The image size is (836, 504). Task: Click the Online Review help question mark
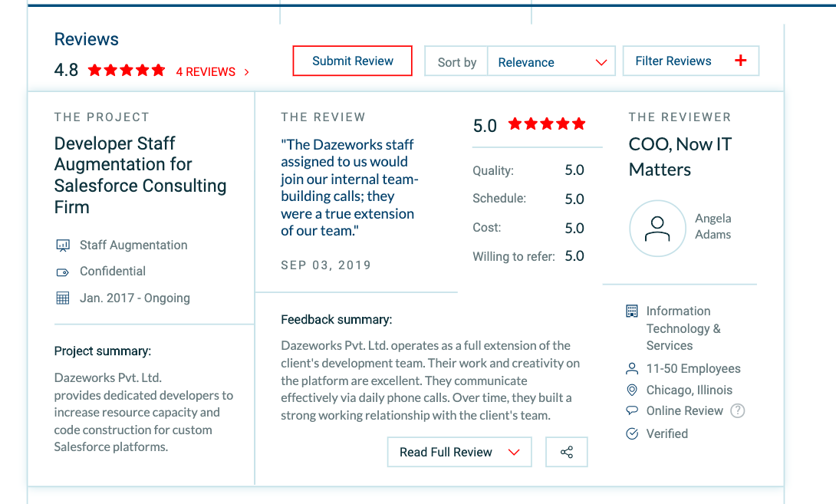[737, 410]
